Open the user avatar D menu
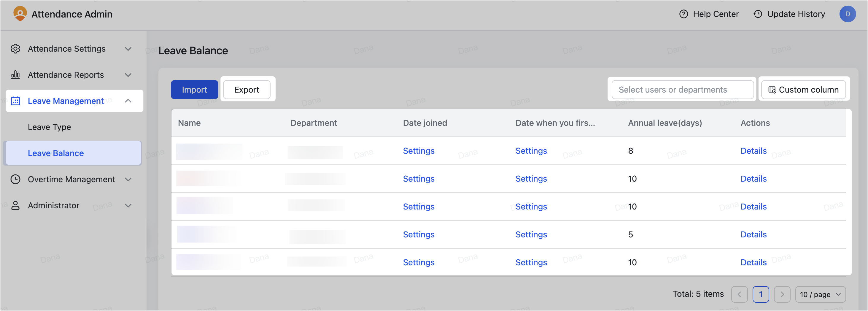This screenshot has width=868, height=311. click(847, 14)
